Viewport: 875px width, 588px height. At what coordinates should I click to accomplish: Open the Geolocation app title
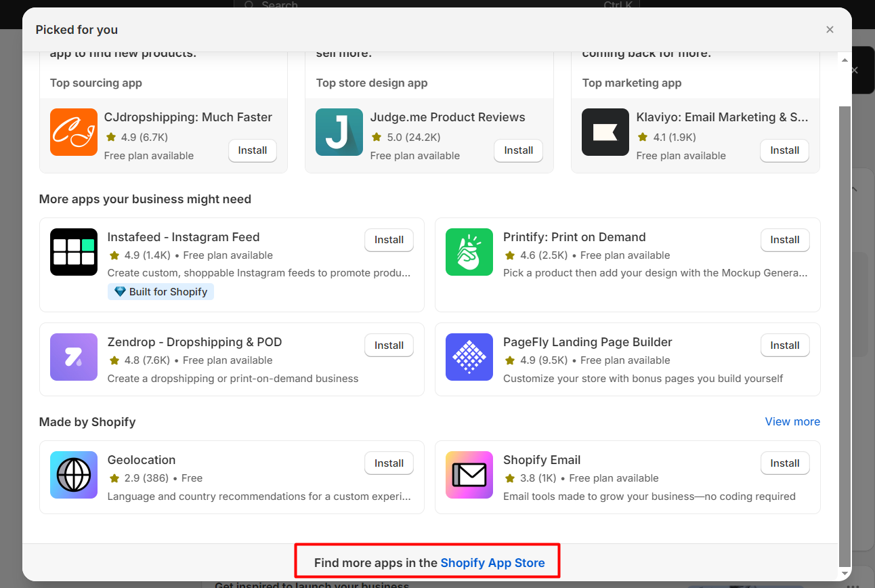coord(142,460)
